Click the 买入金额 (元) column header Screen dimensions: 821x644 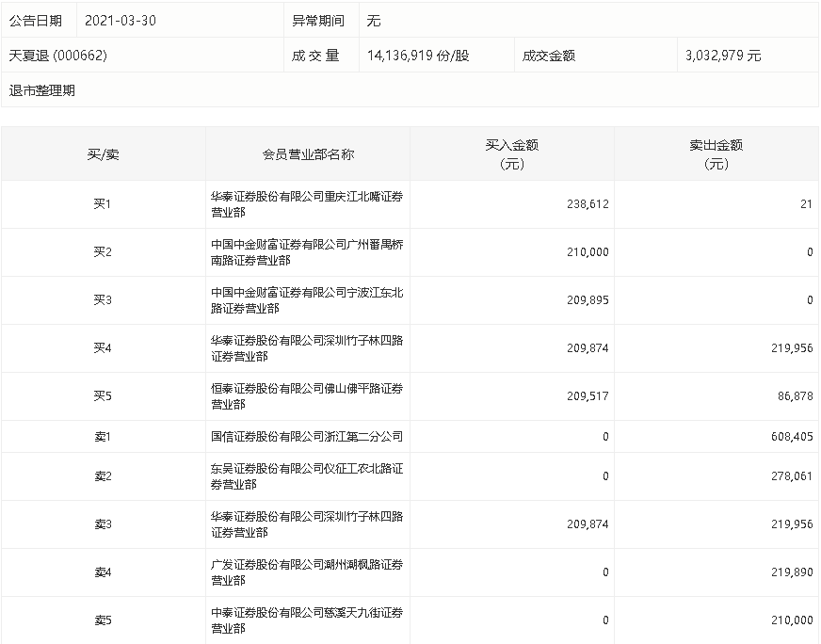(512, 153)
